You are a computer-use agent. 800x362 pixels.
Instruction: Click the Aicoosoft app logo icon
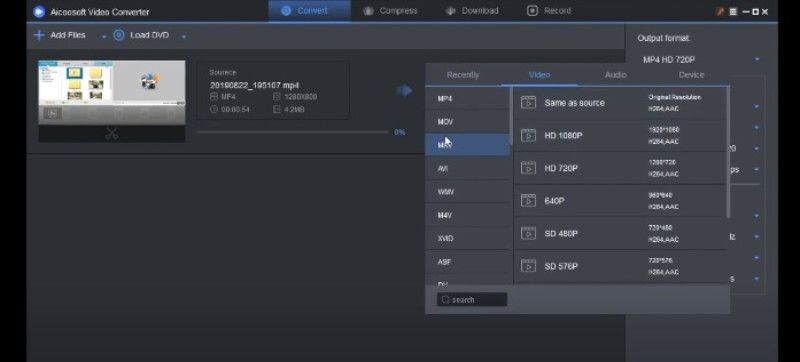[39, 11]
